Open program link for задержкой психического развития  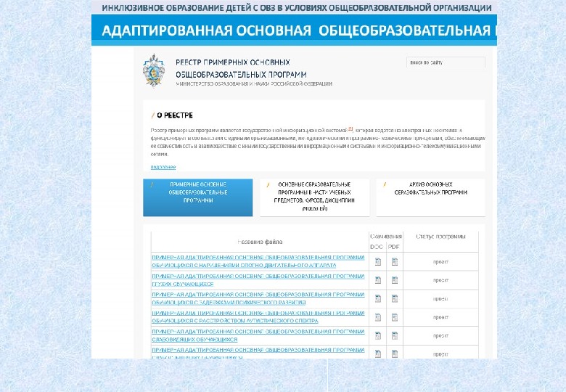[258, 298]
